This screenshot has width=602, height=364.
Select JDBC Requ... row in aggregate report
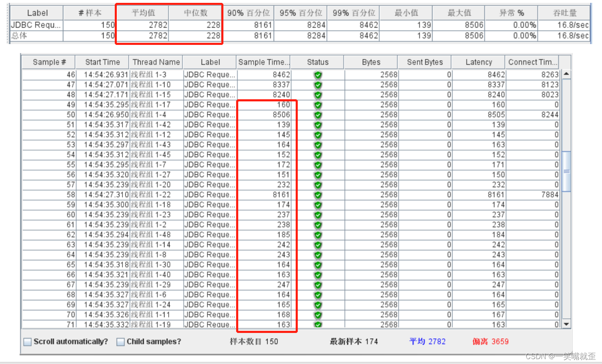tap(300, 25)
